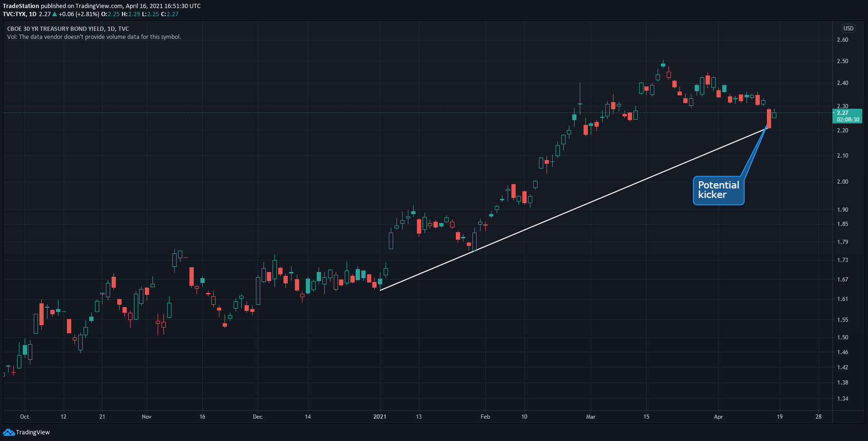Click the H:2.29 high value in header
Image resolution: width=868 pixels, height=441 pixels.
(x=131, y=14)
